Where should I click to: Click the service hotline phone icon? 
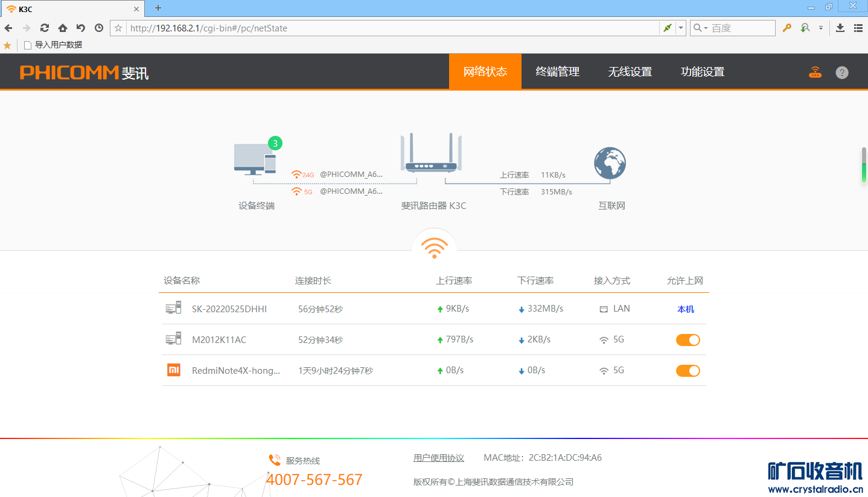(x=275, y=460)
